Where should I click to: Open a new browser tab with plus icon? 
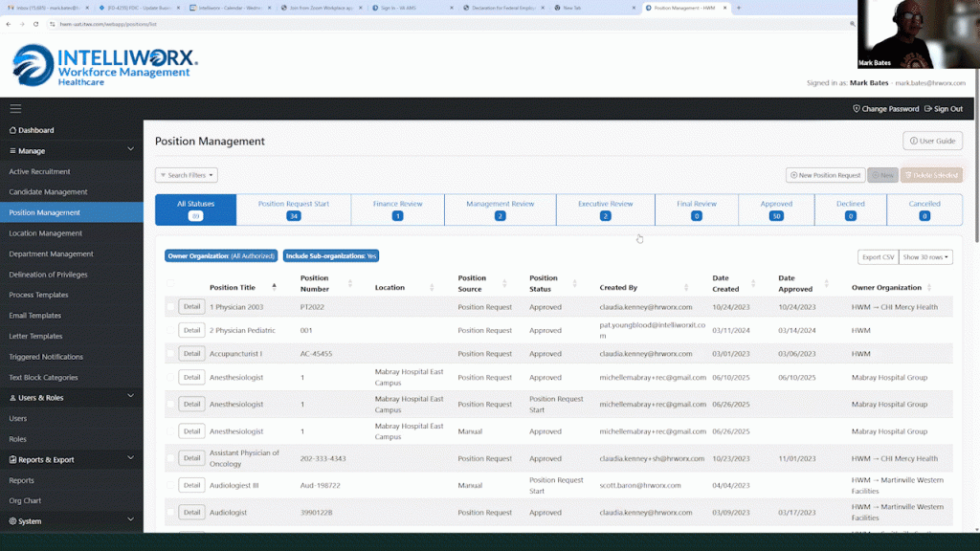tap(739, 8)
